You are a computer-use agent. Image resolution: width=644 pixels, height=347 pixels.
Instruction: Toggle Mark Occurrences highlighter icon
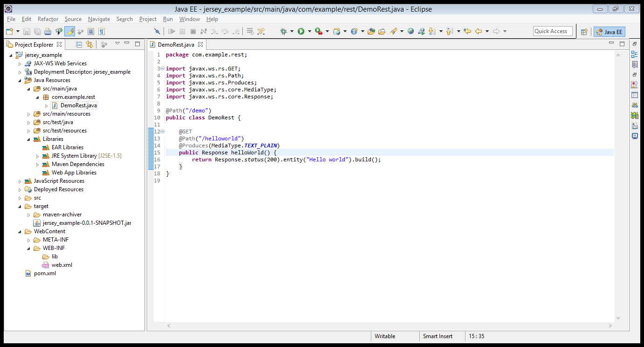click(69, 31)
